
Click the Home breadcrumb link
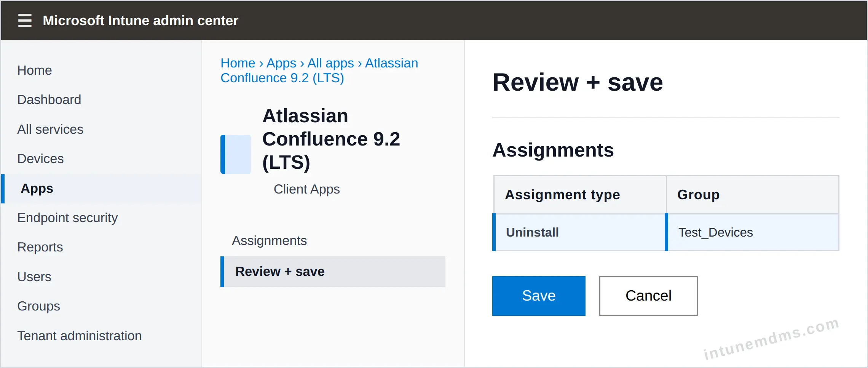pos(238,63)
